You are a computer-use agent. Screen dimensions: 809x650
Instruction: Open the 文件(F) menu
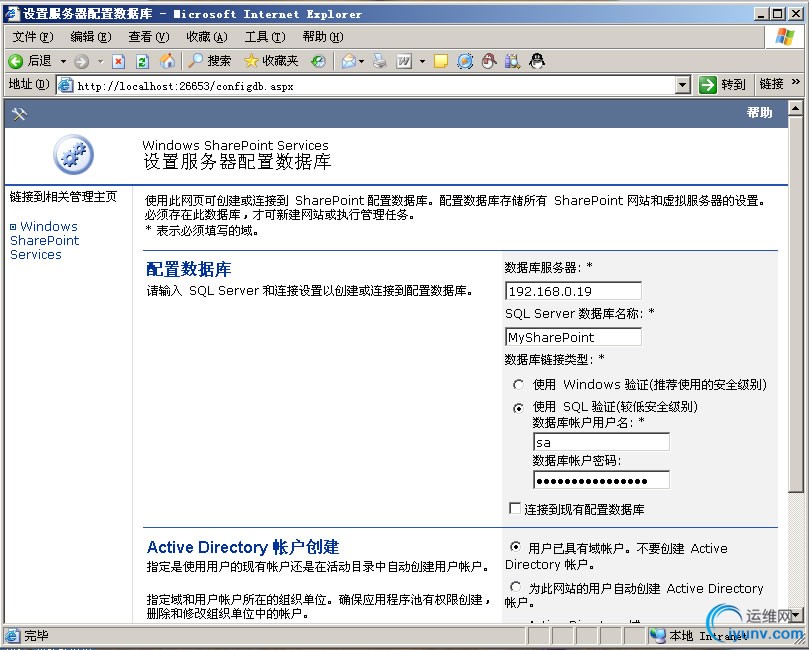pos(33,37)
